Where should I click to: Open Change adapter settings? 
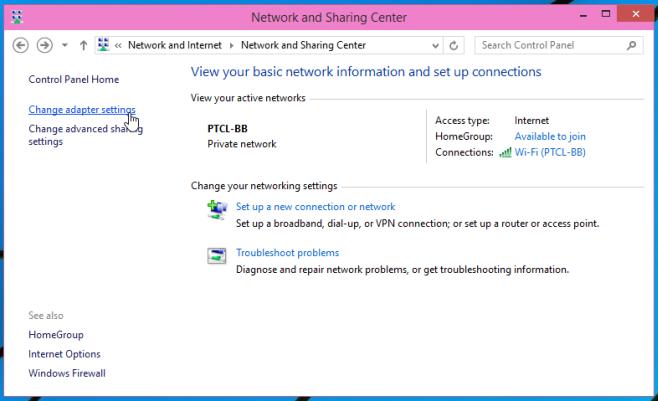click(x=82, y=109)
